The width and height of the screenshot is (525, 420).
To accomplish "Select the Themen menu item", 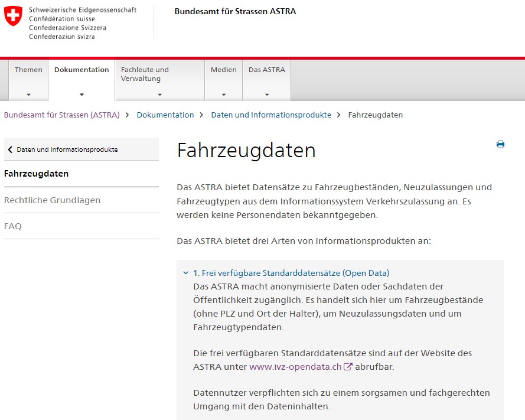I will tap(28, 69).
